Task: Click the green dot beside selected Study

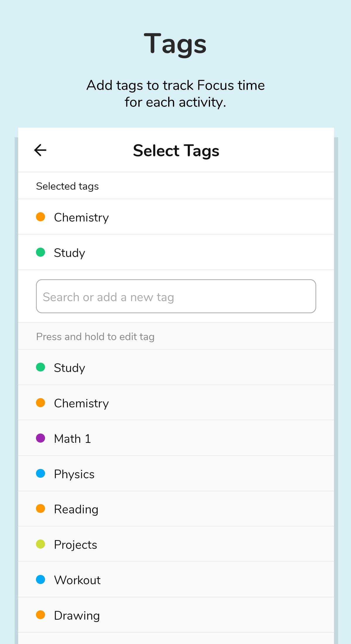Action: 41,252
